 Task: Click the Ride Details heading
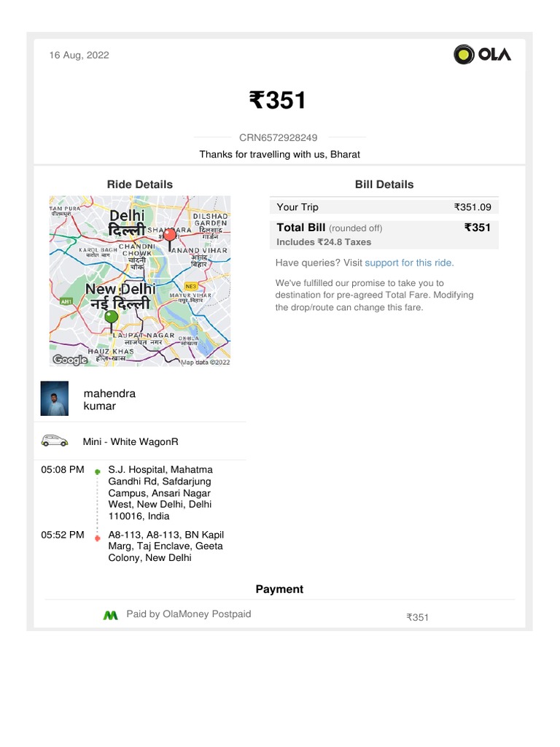click(140, 185)
